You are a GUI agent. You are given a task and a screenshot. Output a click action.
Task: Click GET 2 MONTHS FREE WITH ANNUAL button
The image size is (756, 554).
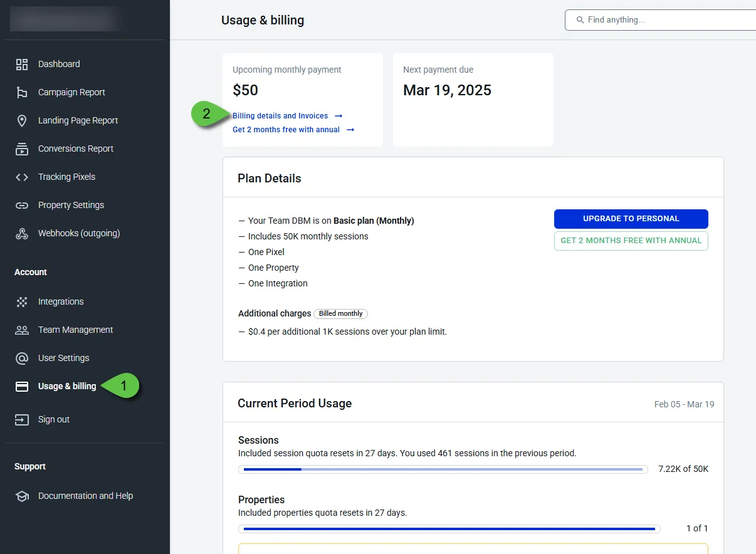click(631, 241)
